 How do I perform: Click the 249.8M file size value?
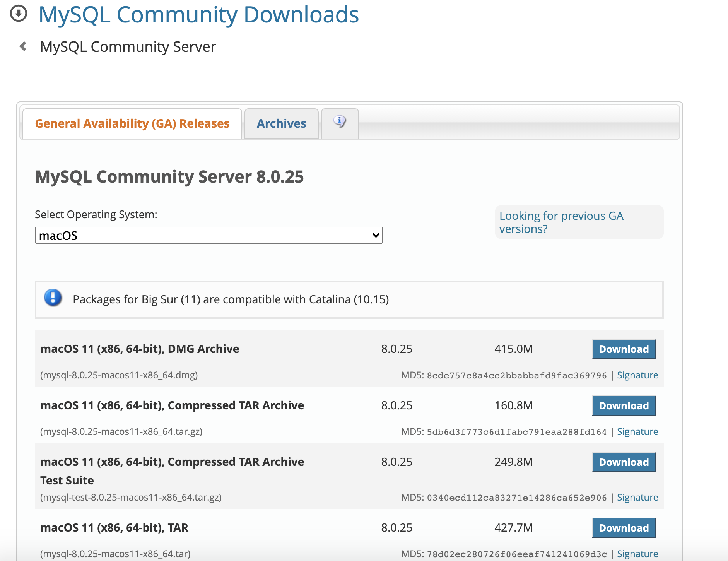(x=514, y=462)
